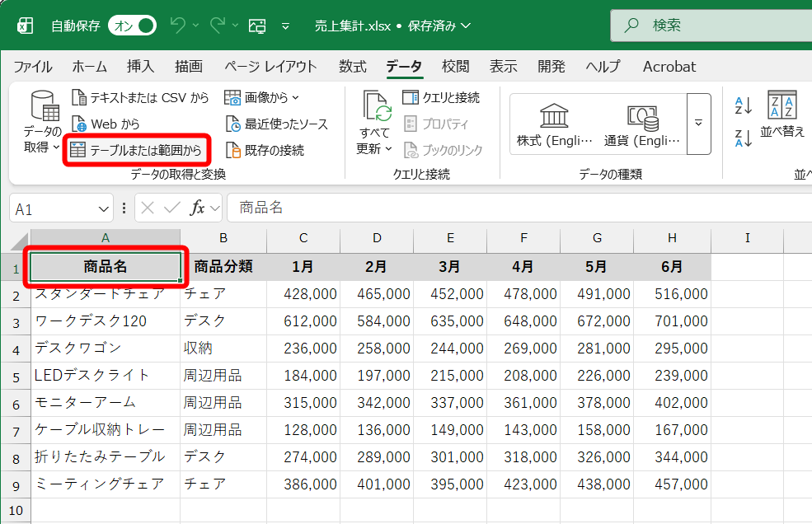The width and height of the screenshot is (812, 524).
Task: Switch to the ヘルプ tab
Action: point(603,66)
